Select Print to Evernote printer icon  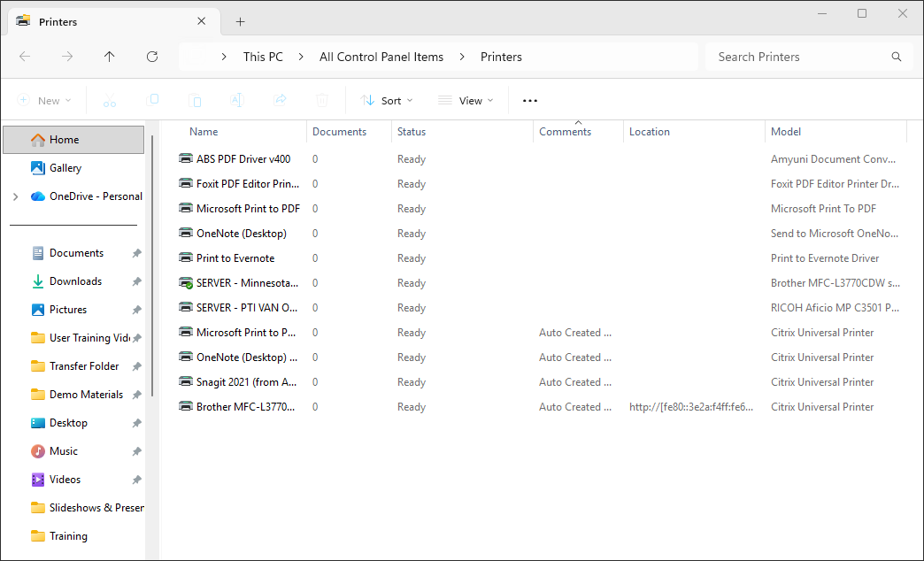click(x=186, y=257)
